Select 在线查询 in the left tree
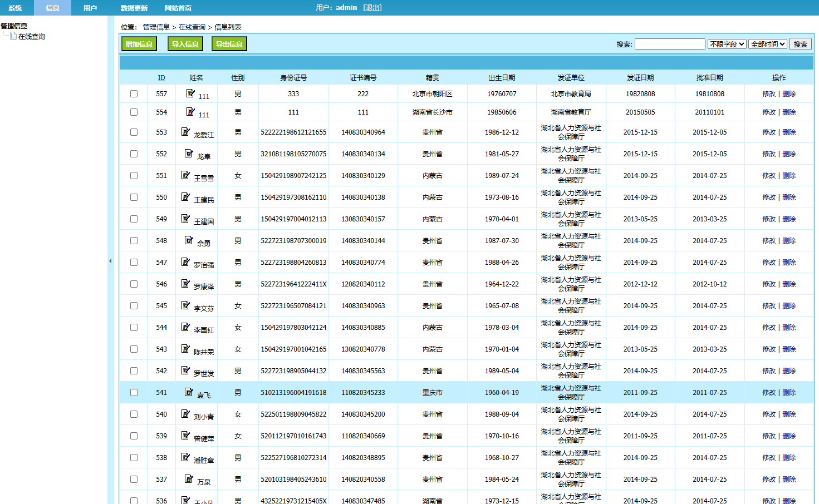The image size is (819, 504). pos(32,37)
